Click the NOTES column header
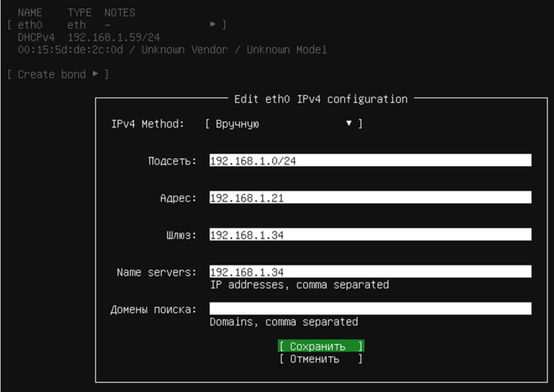The height and width of the screenshot is (392, 554). coord(120,13)
